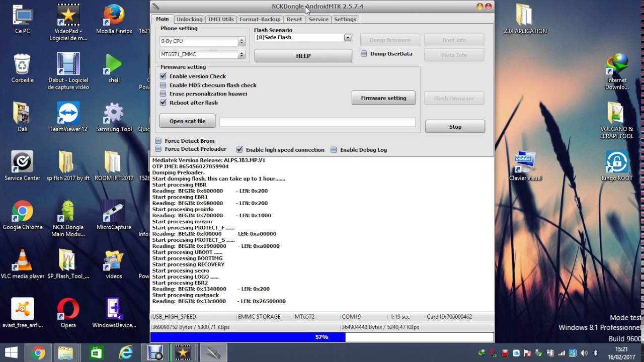644x362 pixels.
Task: Open the Dali folder icon
Action: 22,117
